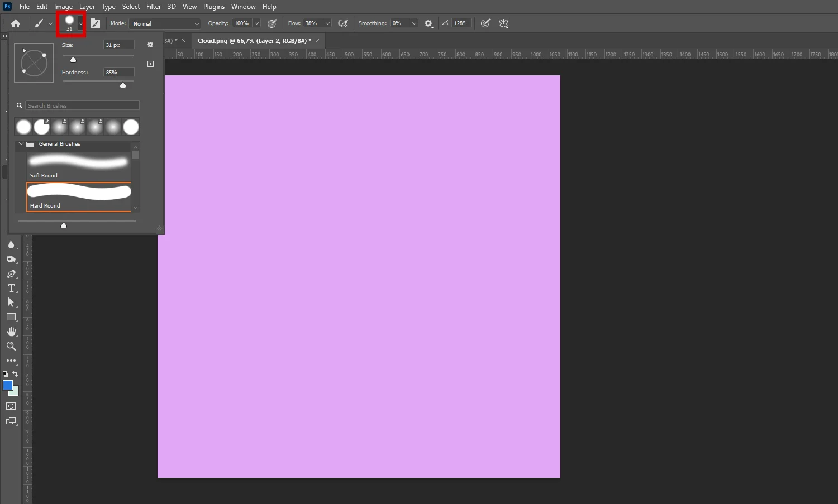Swap foreground and background colors
838x504 pixels.
15,374
